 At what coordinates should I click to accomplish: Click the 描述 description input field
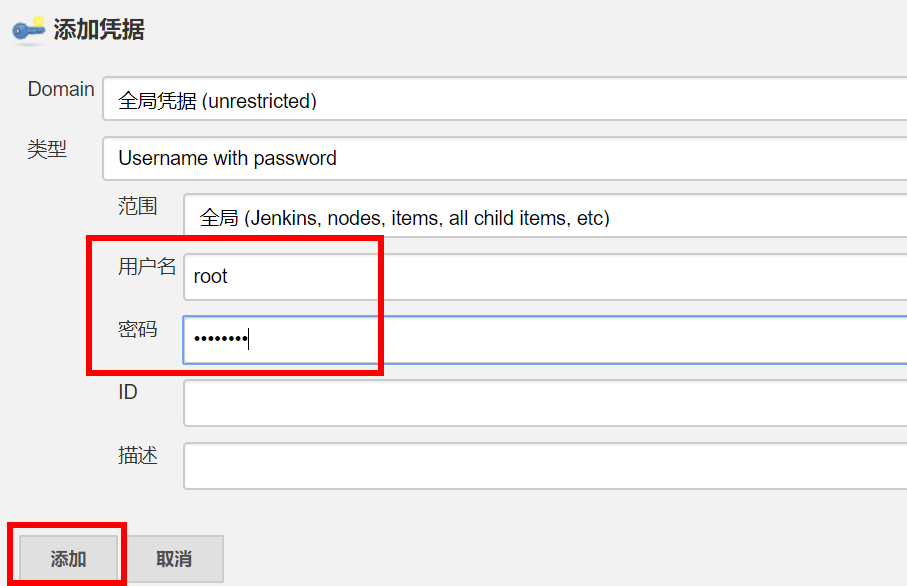click(x=545, y=466)
